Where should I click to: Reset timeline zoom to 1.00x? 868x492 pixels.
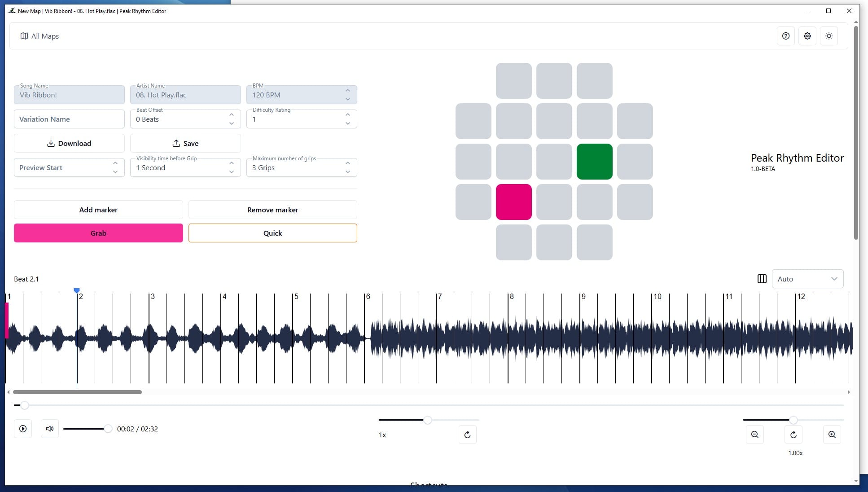click(793, 435)
